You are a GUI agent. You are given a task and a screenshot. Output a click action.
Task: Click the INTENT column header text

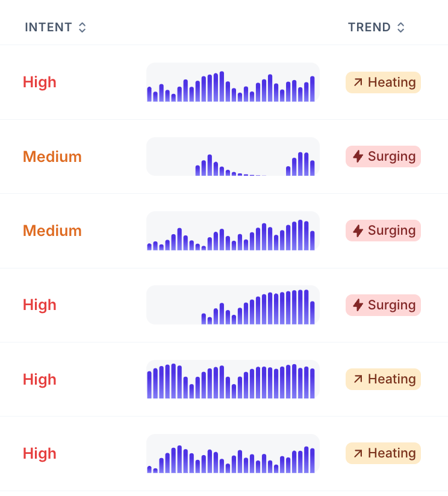[48, 28]
